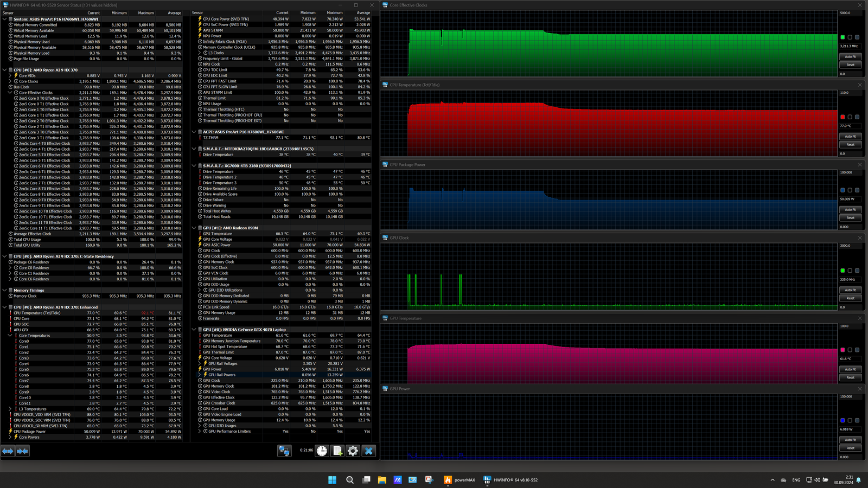Toggle middle checkbox in GPU Power graph

click(850, 420)
